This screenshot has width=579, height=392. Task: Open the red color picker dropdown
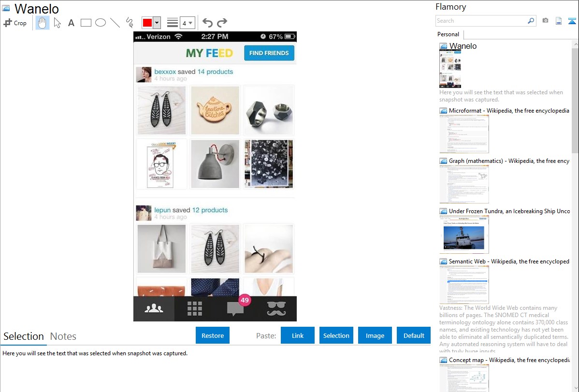[x=157, y=23]
